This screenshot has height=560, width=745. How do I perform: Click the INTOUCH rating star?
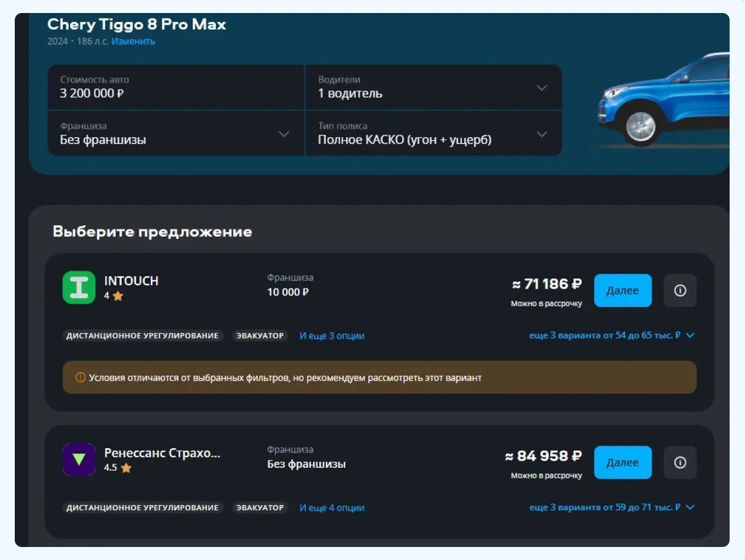[118, 296]
